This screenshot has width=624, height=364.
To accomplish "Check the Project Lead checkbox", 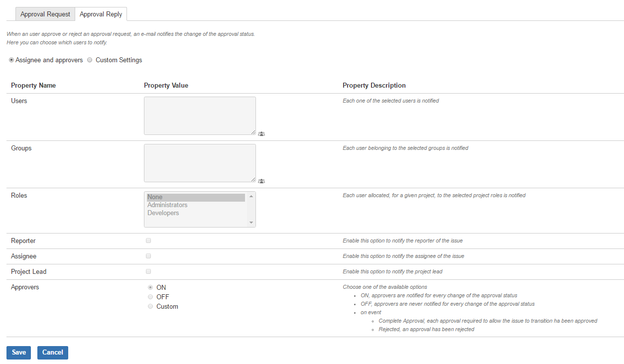I will click(148, 271).
